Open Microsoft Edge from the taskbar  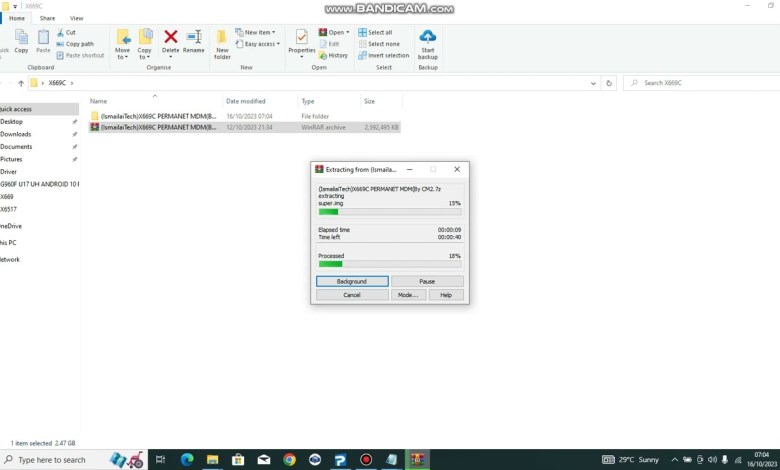pos(186,459)
